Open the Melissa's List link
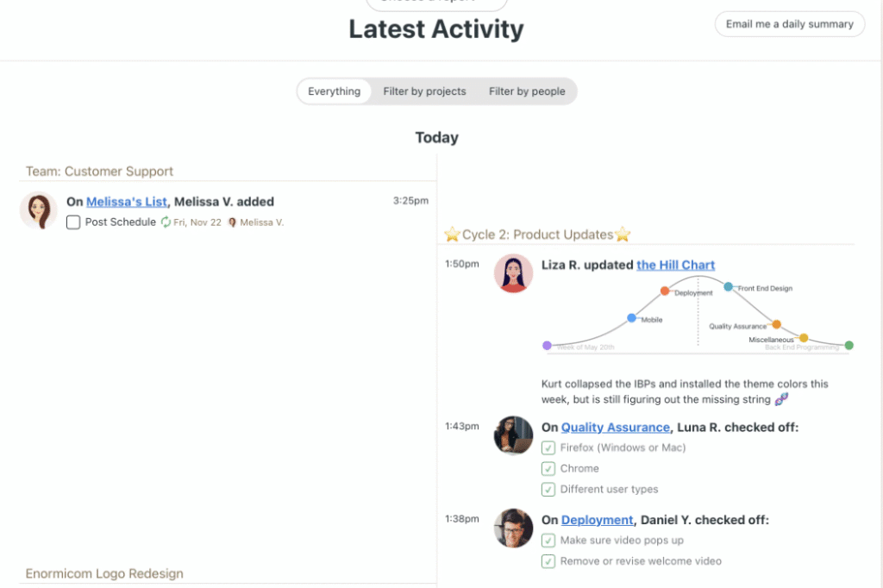The width and height of the screenshot is (883, 588). (x=127, y=202)
